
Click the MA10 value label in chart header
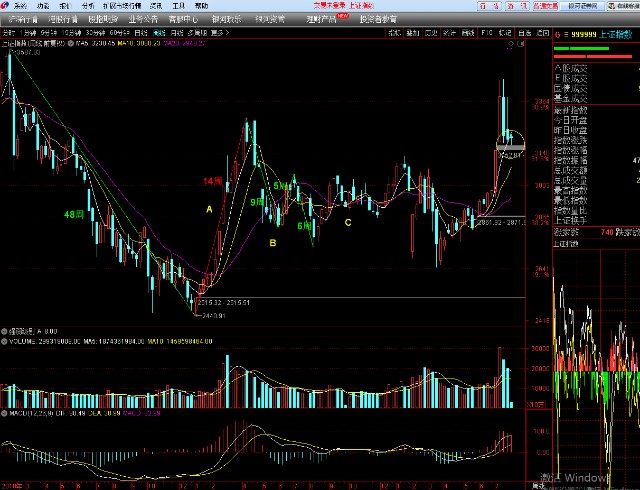click(139, 43)
